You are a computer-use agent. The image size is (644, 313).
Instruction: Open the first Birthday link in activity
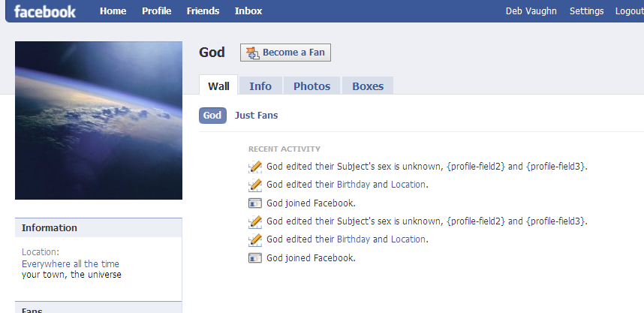click(354, 185)
